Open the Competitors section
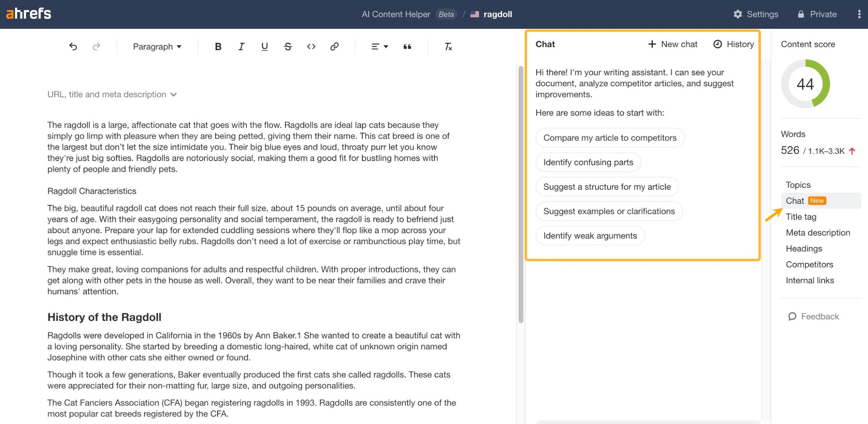Screen dimensions: 868x424 point(809,264)
